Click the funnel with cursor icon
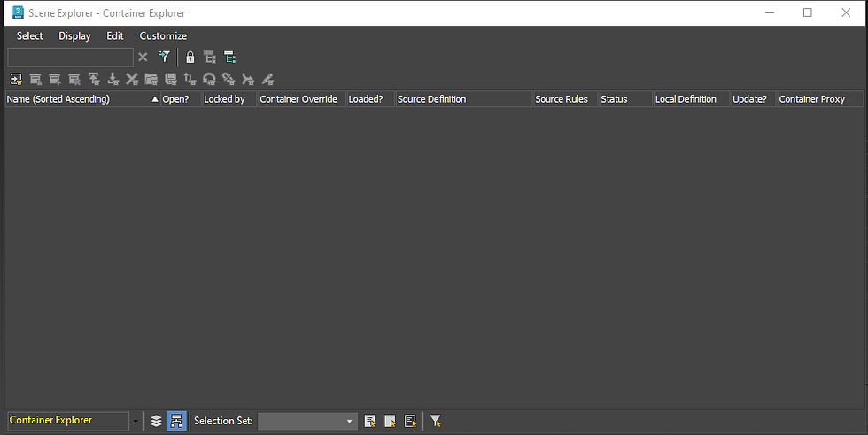This screenshot has height=435, width=868. (x=436, y=421)
